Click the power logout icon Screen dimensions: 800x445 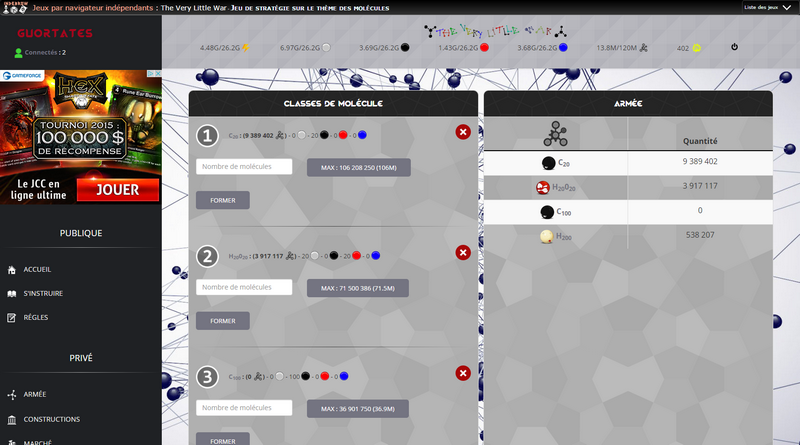tap(734, 47)
